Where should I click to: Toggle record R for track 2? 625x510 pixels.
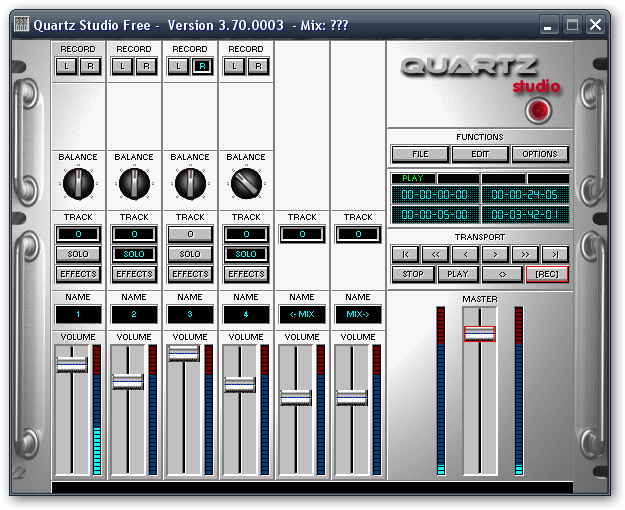click(146, 66)
